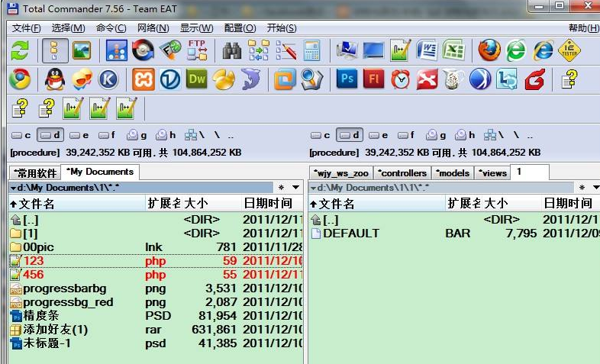Select the 00pic lnk shortcut
600x364 pixels.
(156, 247)
